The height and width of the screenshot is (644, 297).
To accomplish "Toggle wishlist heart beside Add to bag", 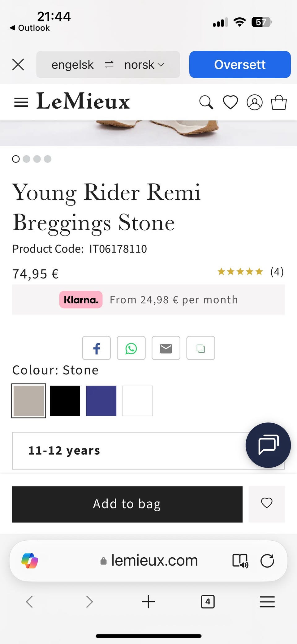I will (267, 504).
